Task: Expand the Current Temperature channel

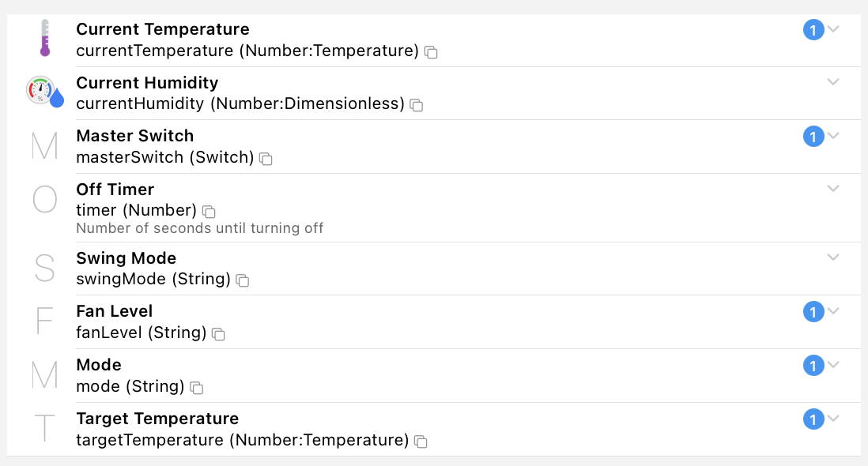Action: point(833,29)
